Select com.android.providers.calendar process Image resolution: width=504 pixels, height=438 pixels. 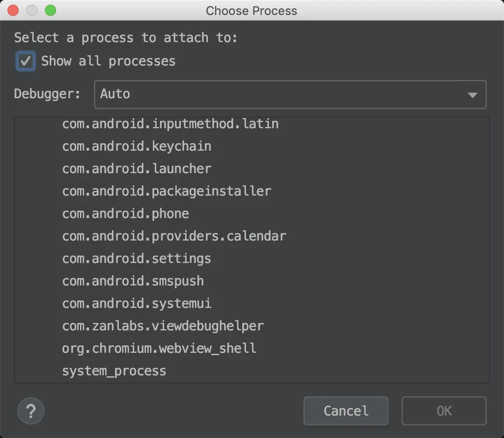coord(174,236)
